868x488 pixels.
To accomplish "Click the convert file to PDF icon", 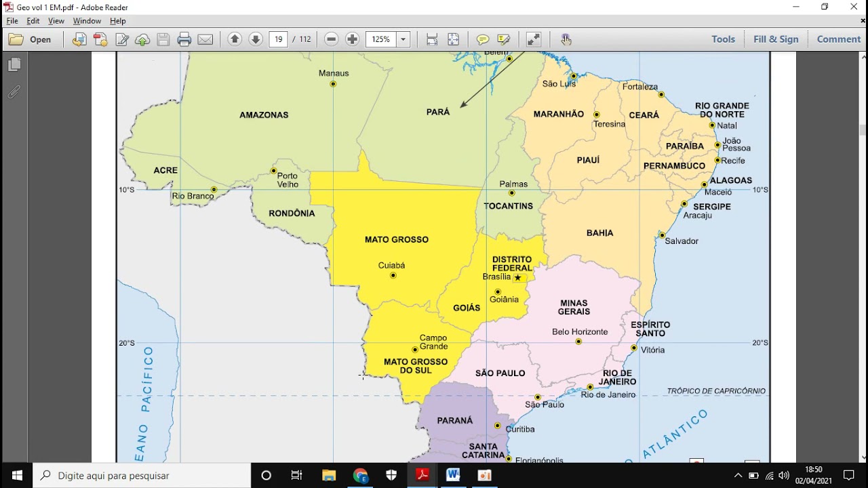I will (79, 39).
